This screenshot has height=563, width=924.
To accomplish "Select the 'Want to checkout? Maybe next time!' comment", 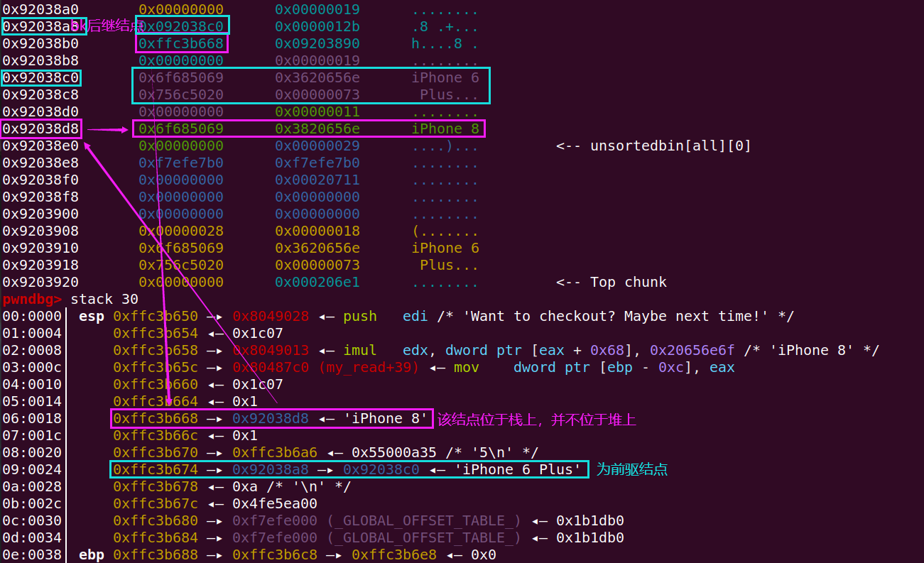I will (x=616, y=317).
